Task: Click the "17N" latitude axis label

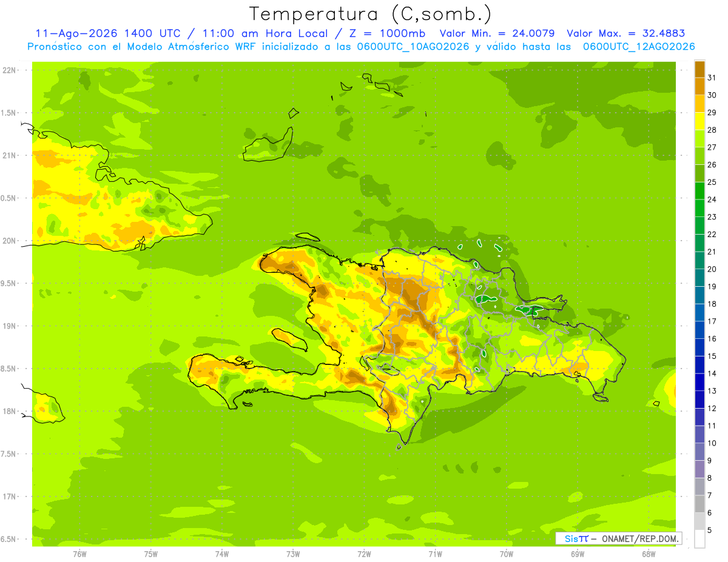Action: 10,497
